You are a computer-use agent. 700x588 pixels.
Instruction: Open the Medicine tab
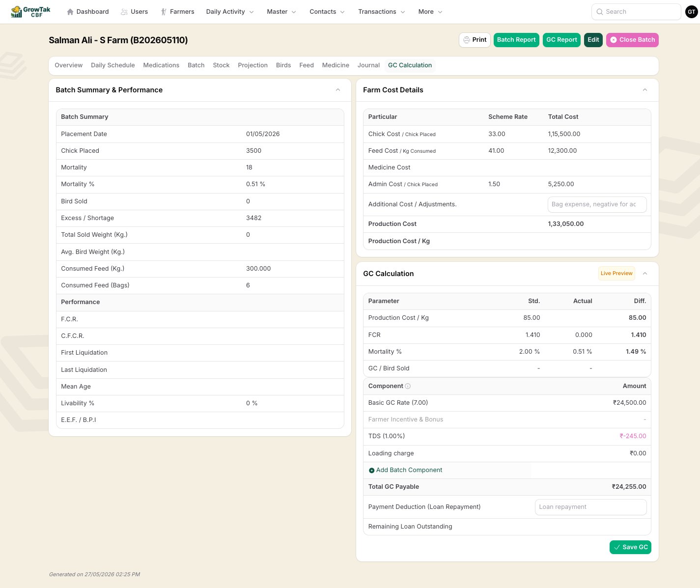point(336,65)
